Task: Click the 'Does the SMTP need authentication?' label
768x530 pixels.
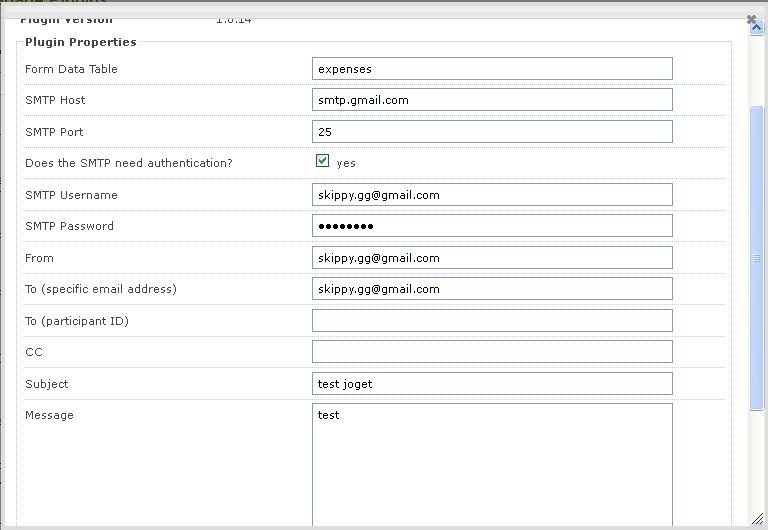Action: 128,163
